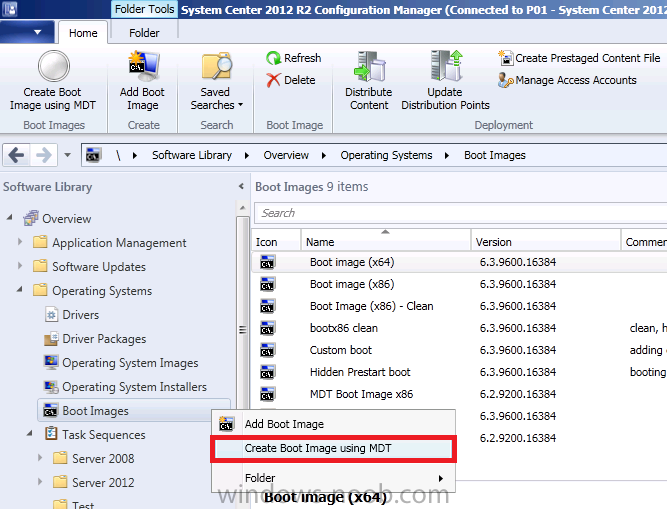Collapse the Overview tree node
Viewport: 667px width, 509px height.
click(10, 218)
